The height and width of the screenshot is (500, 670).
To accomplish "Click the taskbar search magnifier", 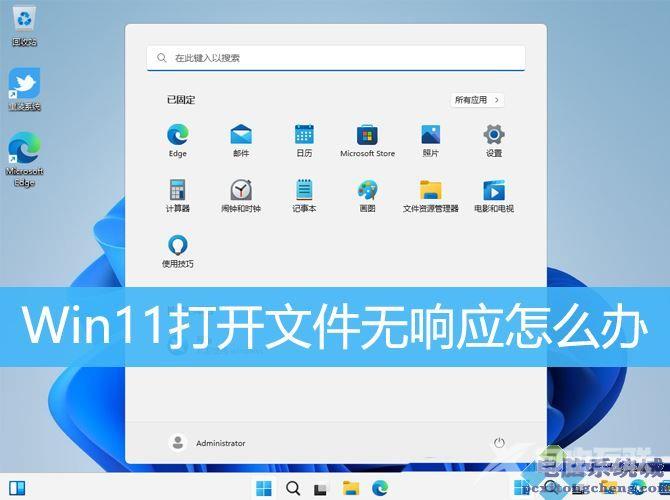I will [293, 488].
